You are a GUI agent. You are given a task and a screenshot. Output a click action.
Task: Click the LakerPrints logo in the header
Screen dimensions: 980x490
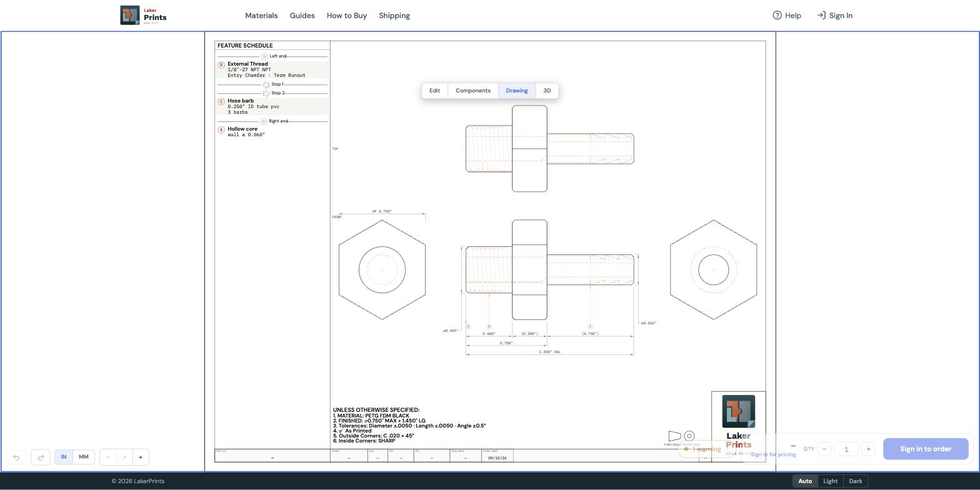pos(144,16)
